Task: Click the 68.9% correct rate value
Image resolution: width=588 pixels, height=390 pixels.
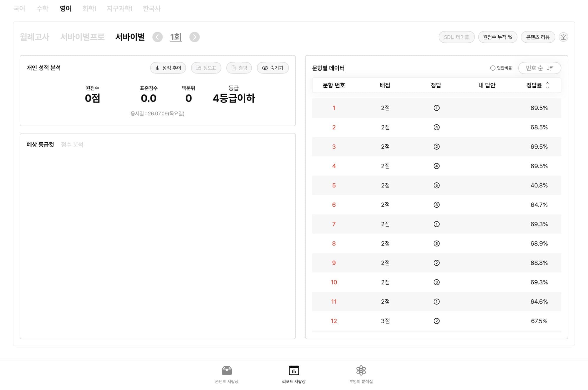Action: click(x=539, y=244)
